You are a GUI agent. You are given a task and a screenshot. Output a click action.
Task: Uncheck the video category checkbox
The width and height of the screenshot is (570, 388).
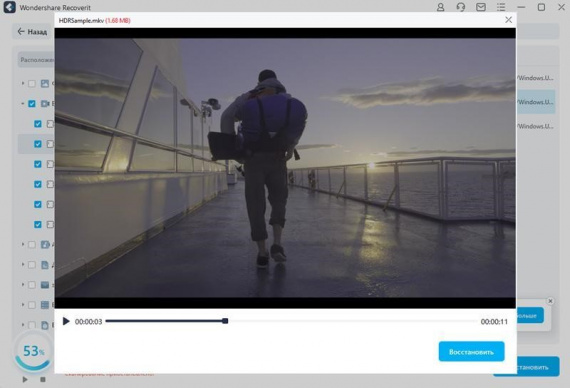(32, 104)
